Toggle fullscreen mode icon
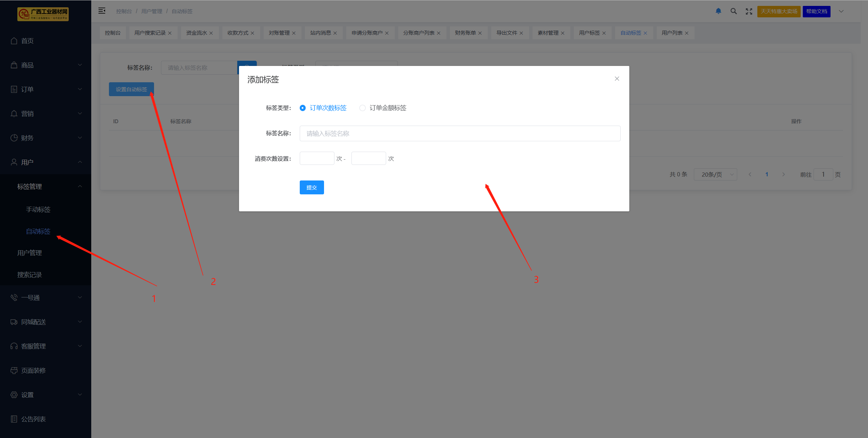868x438 pixels. (x=749, y=11)
